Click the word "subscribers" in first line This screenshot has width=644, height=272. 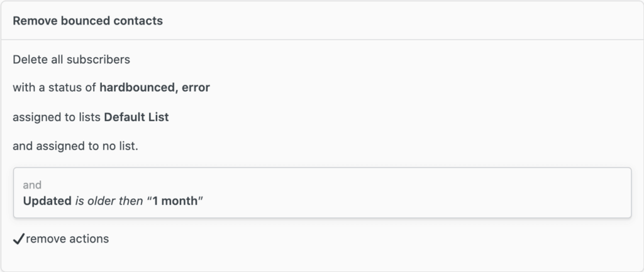(x=98, y=60)
